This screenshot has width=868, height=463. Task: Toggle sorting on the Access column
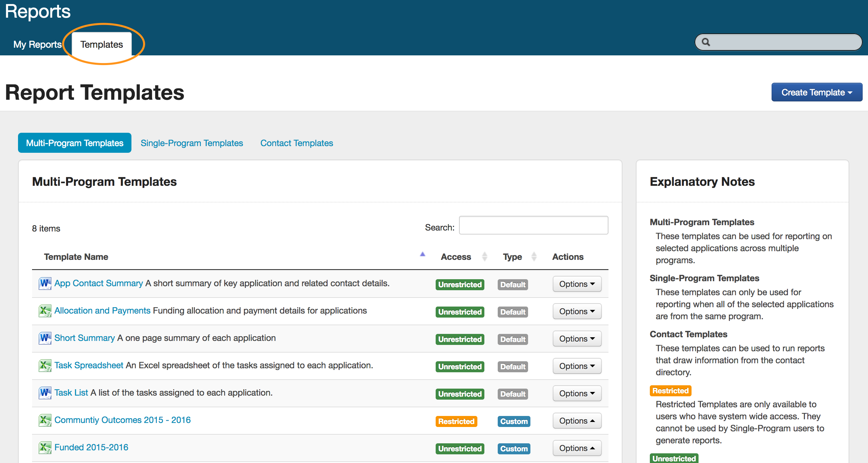click(x=484, y=257)
